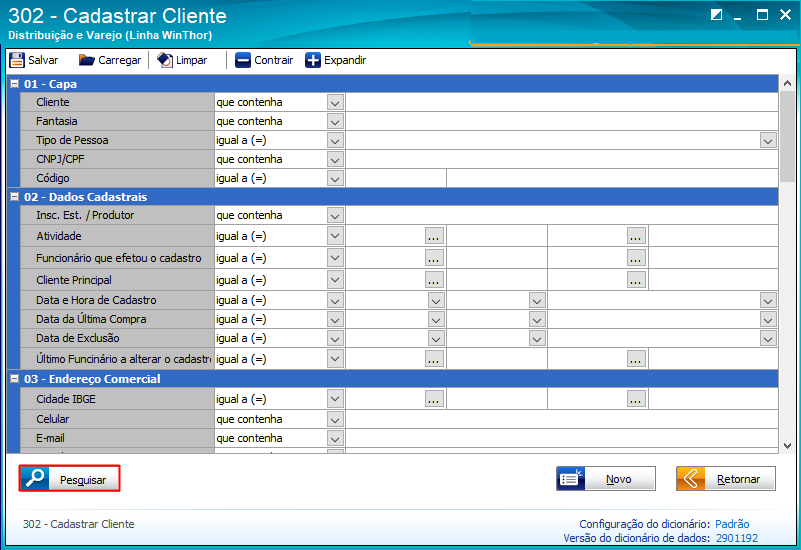
Task: Click the CNPJ/CPF value input field
Action: coord(561,159)
